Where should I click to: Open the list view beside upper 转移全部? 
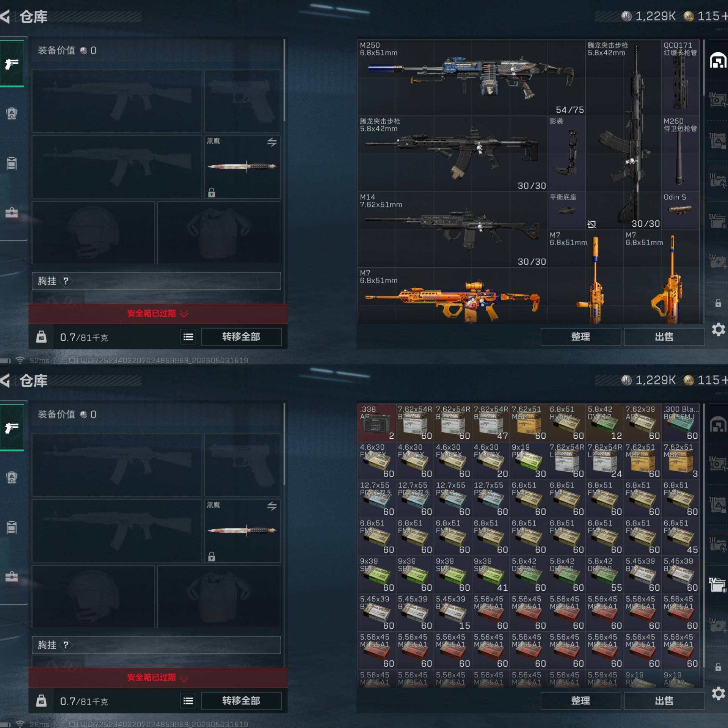[188, 337]
